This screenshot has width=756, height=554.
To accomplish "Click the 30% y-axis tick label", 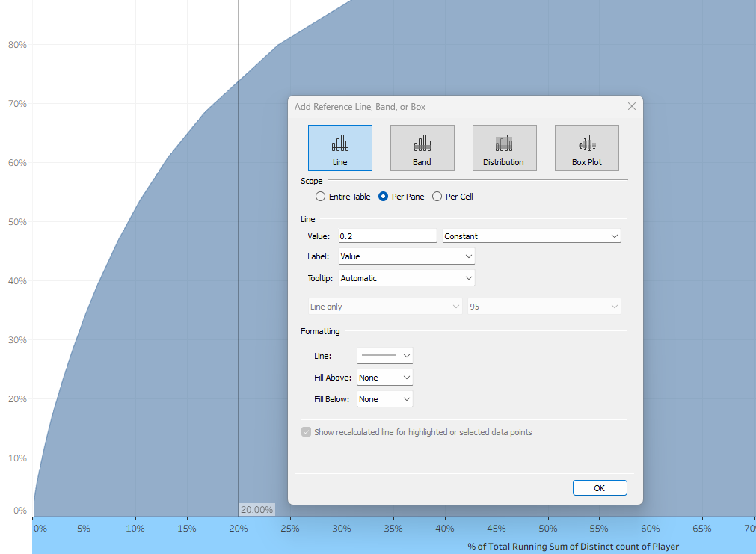I will click(x=17, y=340).
